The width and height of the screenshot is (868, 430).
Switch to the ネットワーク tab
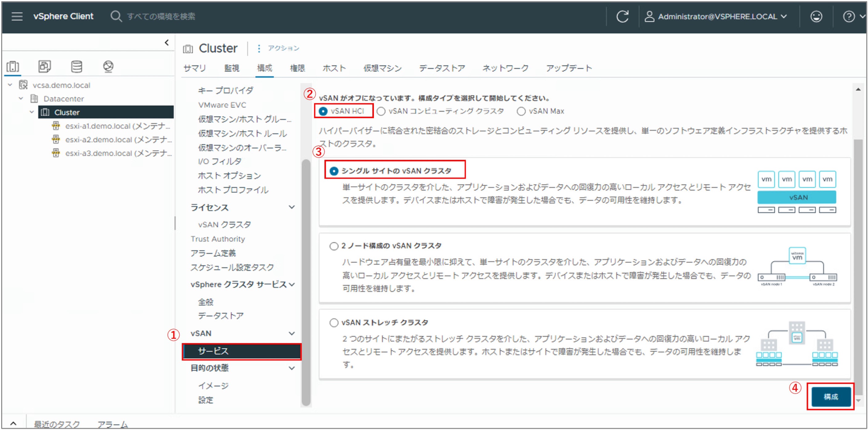[x=505, y=68]
